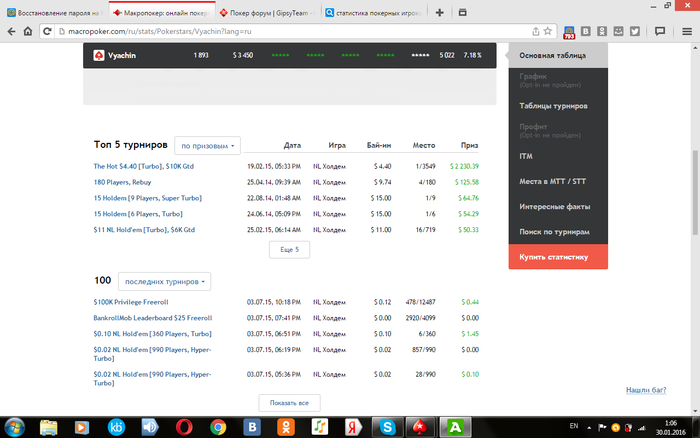
Task: Open the extension with 793 badge
Action: point(569,32)
